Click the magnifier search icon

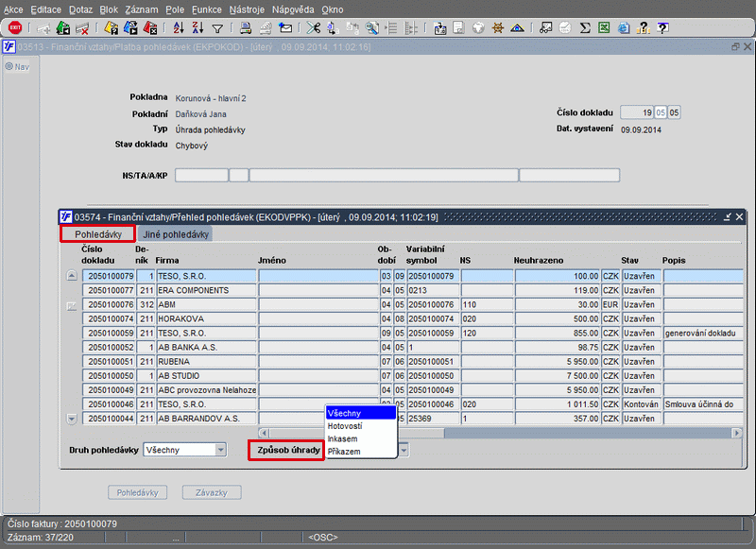pyautogui.click(x=371, y=28)
